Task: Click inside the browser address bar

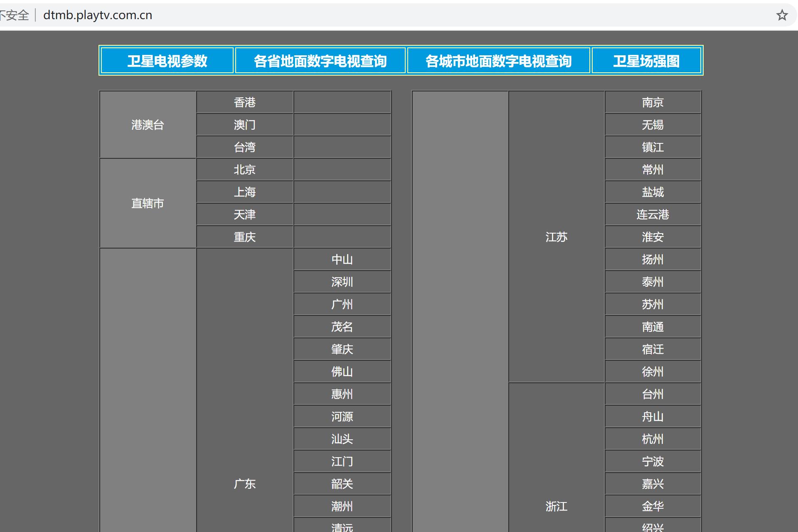Action: click(x=291, y=15)
